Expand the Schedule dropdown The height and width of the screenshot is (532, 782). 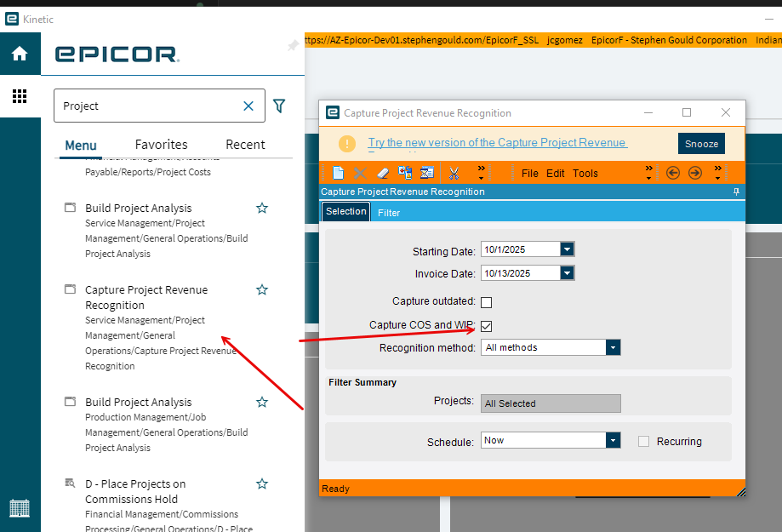[x=613, y=440]
